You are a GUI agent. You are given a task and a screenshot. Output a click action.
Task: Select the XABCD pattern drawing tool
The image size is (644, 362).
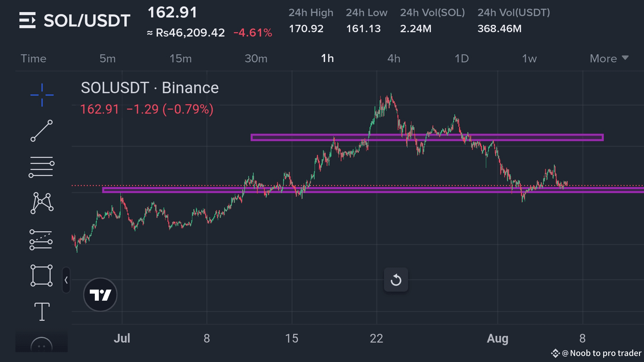click(42, 202)
